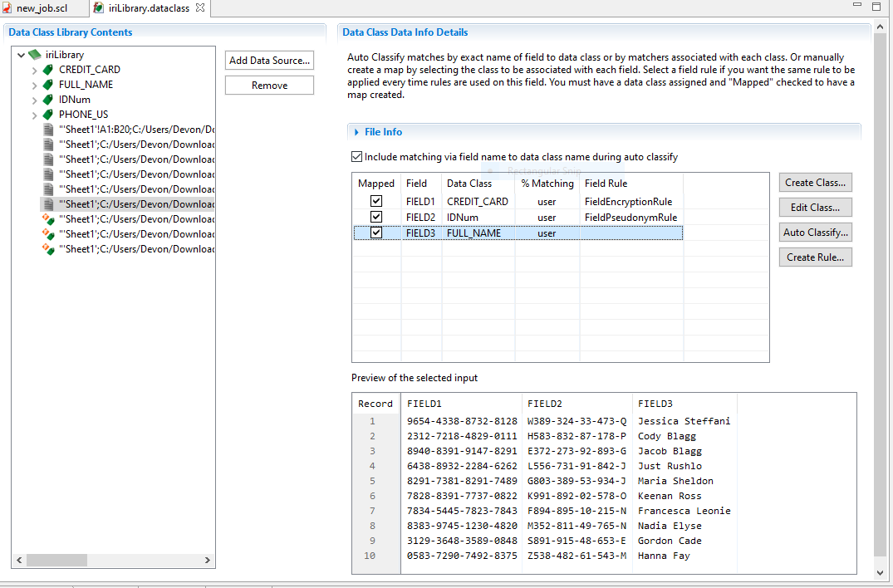Click the Remove button
The width and height of the screenshot is (893, 588).
(269, 86)
